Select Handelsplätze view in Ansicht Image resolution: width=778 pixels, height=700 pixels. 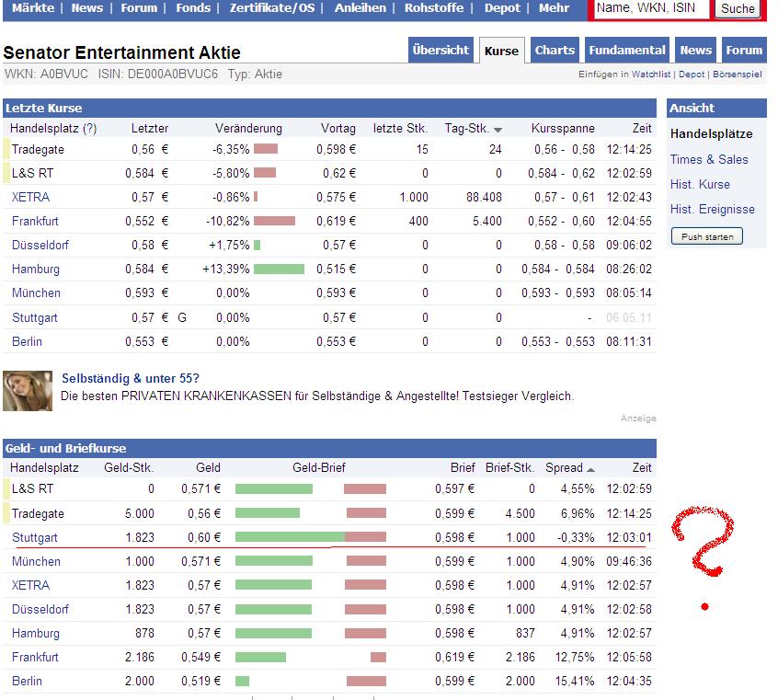coord(711,134)
